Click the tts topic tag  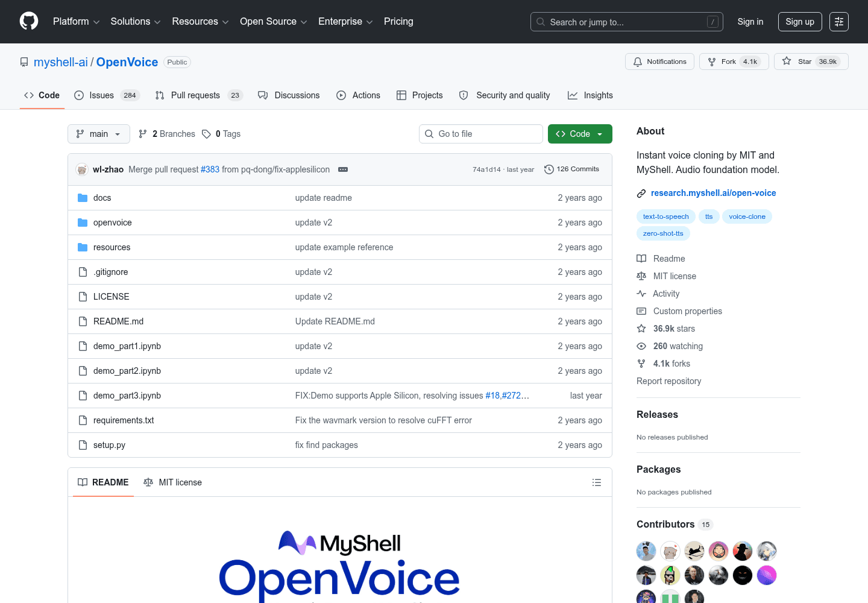coord(709,216)
